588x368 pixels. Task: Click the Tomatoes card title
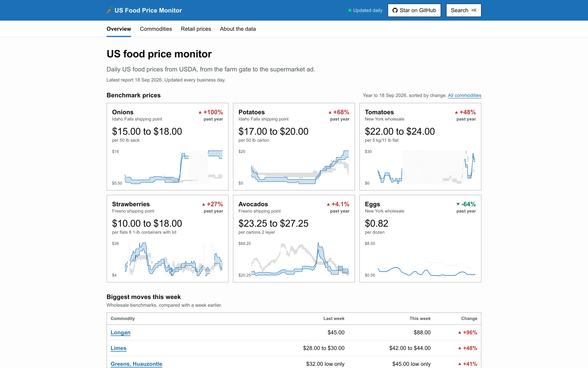click(379, 112)
